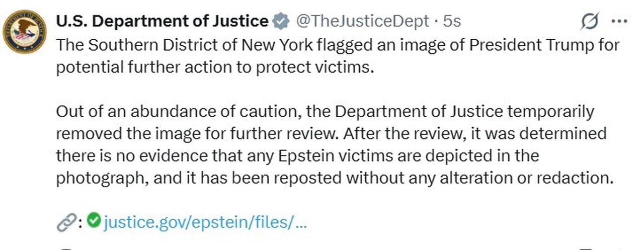This screenshot has height=250, width=644.
Task: Click the green checkmark before the URL
Action: 94,220
